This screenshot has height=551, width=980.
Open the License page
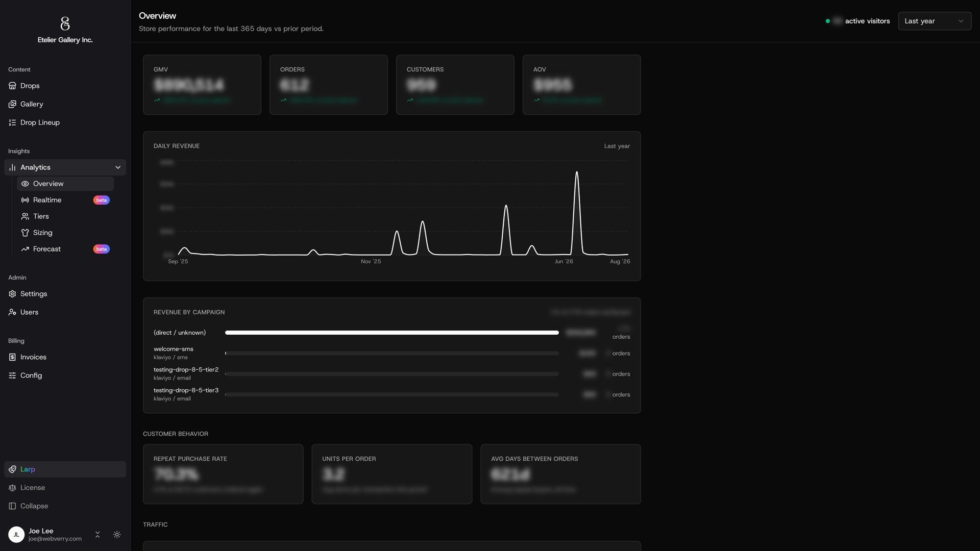click(x=65, y=488)
